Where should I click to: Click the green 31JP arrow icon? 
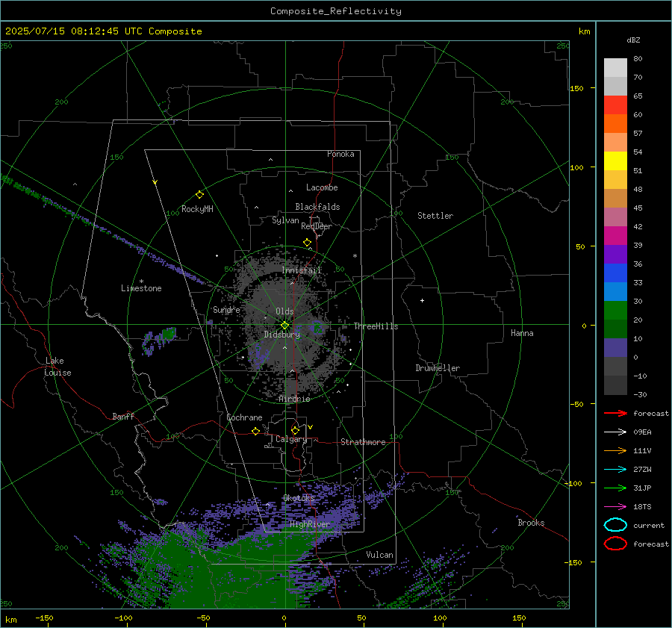coord(615,488)
